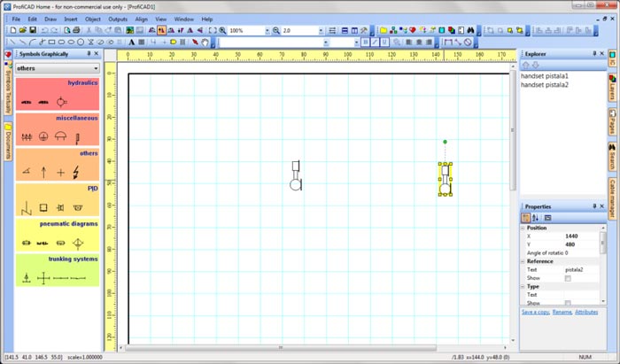The image size is (620, 364).
Task: Click the red heart favorites toolbar icon
Action: pos(413,30)
